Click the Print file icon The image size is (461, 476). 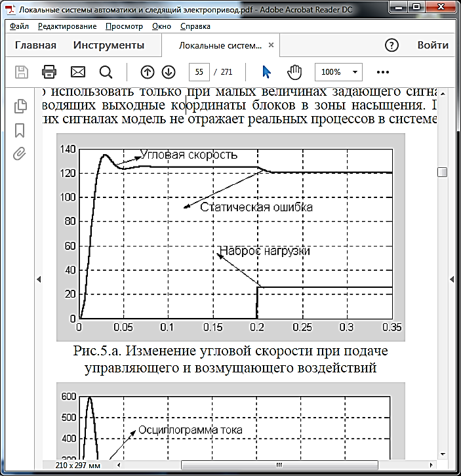click(x=49, y=71)
